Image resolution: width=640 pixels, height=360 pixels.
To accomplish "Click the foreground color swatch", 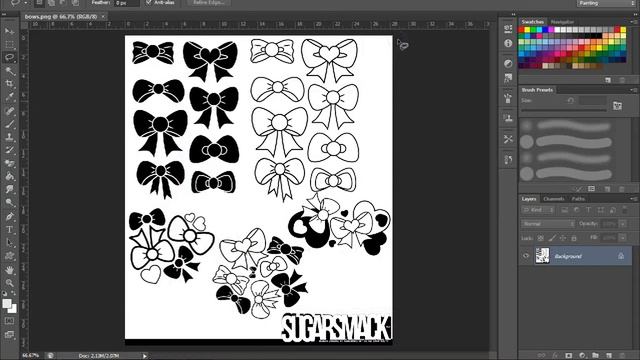I will [x=7, y=304].
